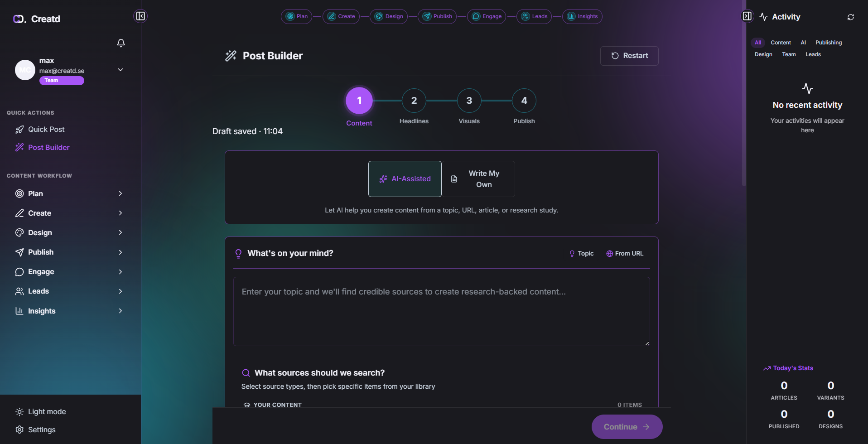Click the Quick Post rocket icon
This screenshot has width=868, height=444.
19,130
